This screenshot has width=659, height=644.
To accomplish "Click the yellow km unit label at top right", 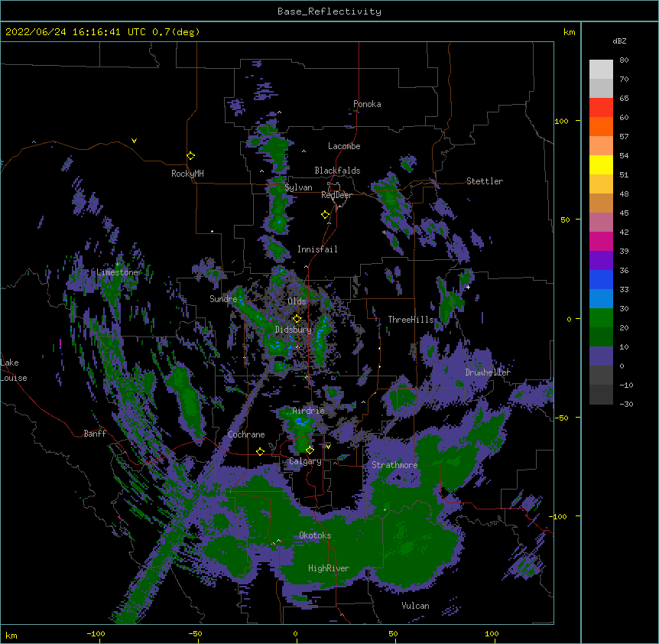I will point(569,32).
